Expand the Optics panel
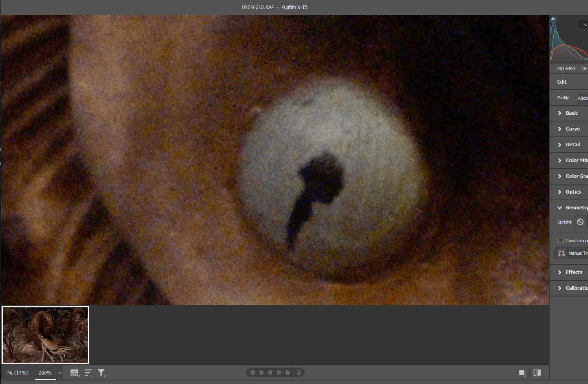588x384 pixels. tap(569, 192)
